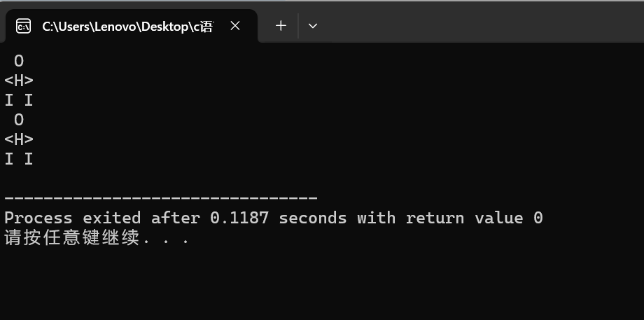
Task: Expand the terminal profiles dropdown chevron
Action: [313, 26]
